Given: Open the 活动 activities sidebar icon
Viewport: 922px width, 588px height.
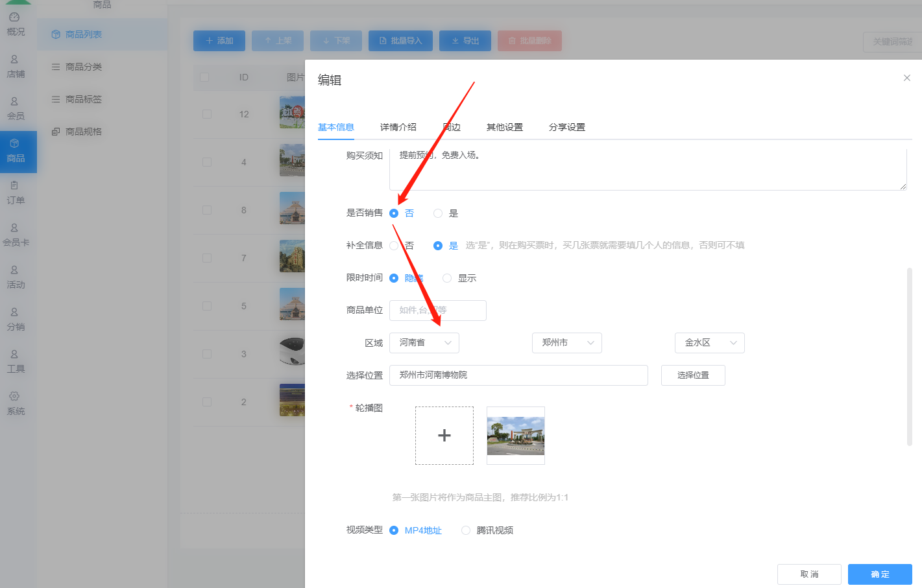Looking at the screenshot, I should pyautogui.click(x=14, y=270).
